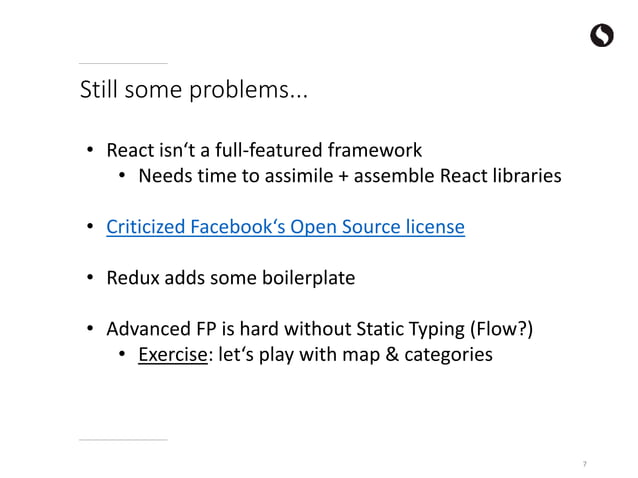Click the Redux adds some boilerplate text
This screenshot has height=478, width=638.
231,278
